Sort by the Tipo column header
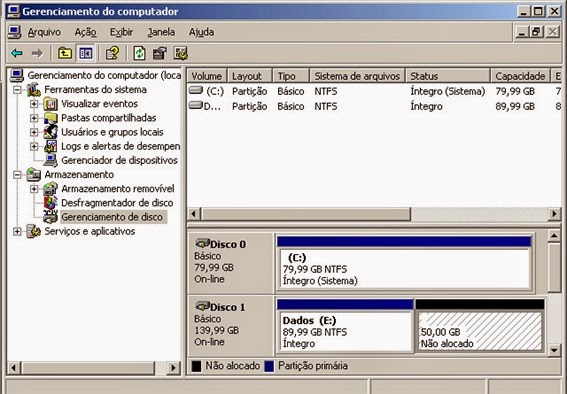Image resolution: width=567 pixels, height=394 pixels. pos(291,76)
